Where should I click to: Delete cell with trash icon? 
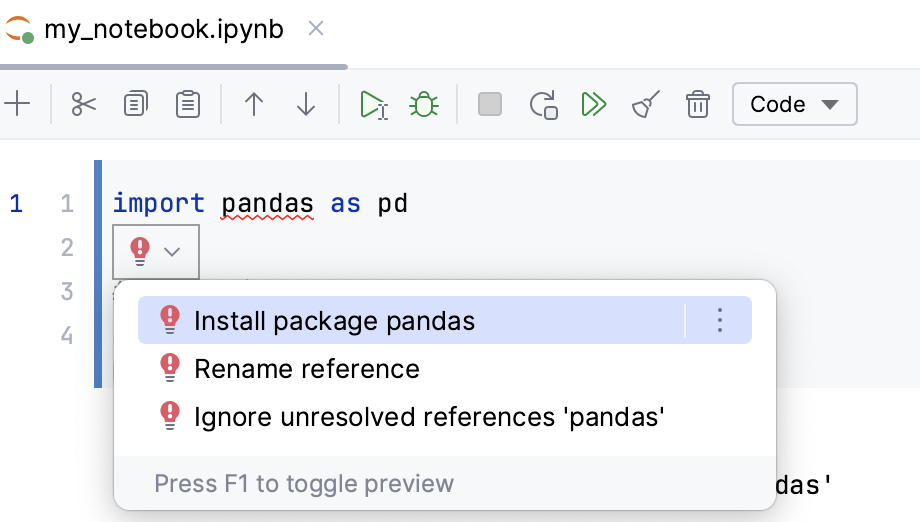click(x=698, y=104)
